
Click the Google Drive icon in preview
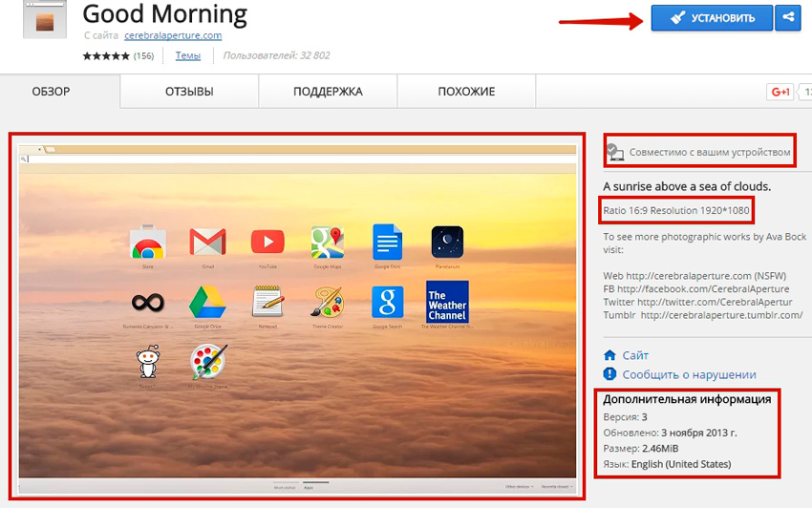coord(207,303)
